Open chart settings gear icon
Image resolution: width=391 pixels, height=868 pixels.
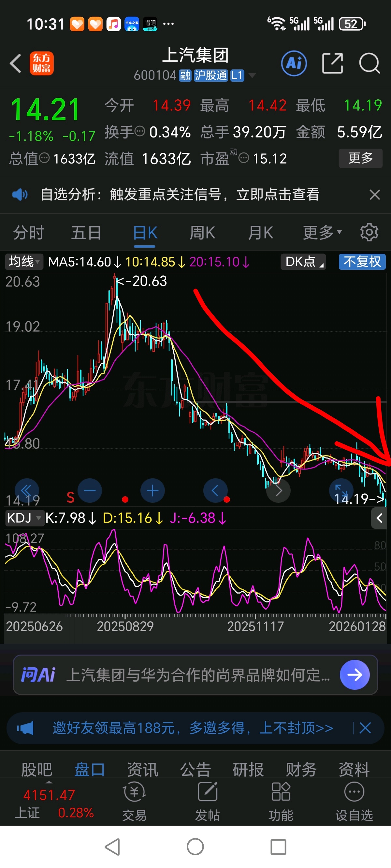(x=369, y=232)
